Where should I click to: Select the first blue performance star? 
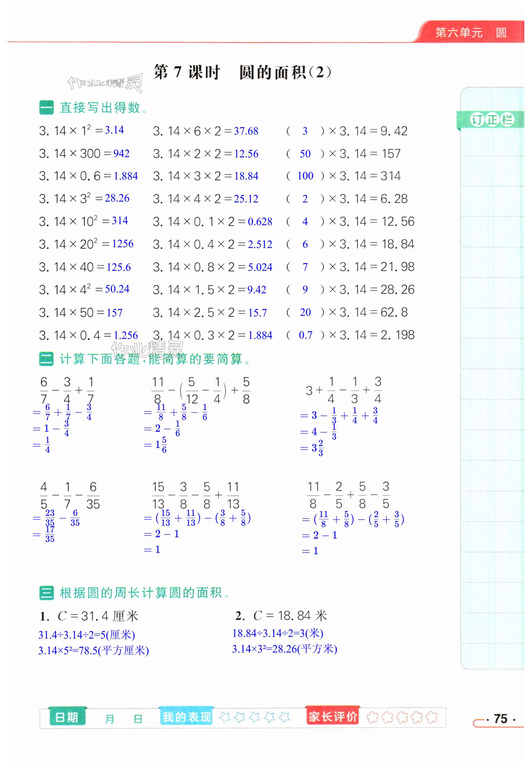pos(225,717)
